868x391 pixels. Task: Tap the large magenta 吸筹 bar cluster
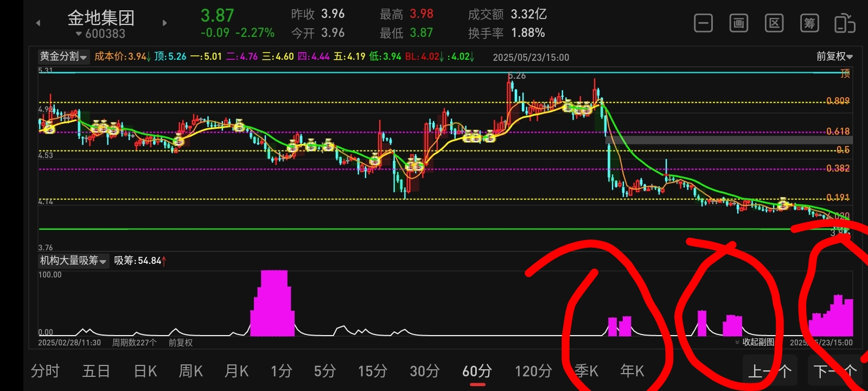tap(273, 303)
